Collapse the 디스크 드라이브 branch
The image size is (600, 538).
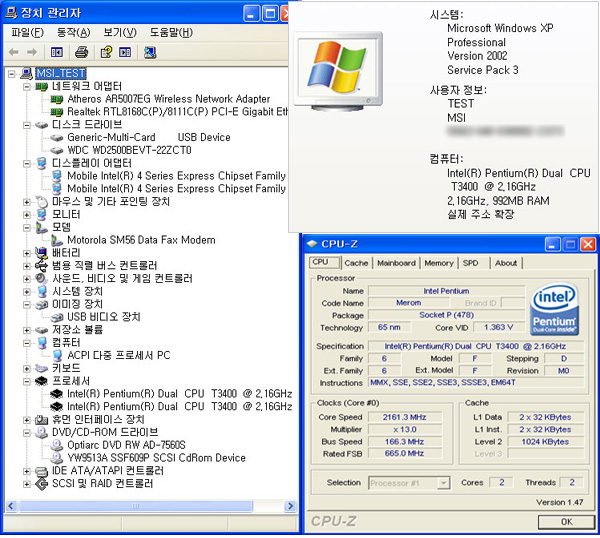26,125
